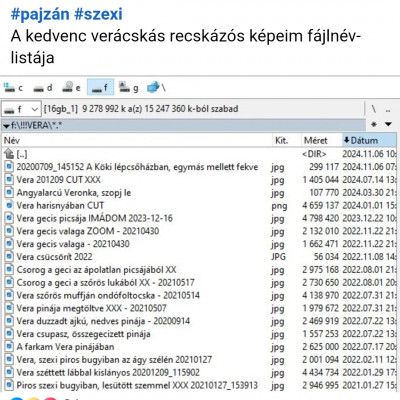Select file Vera csücsörít 2022
The width and height of the screenshot is (400, 400).
tap(54, 257)
